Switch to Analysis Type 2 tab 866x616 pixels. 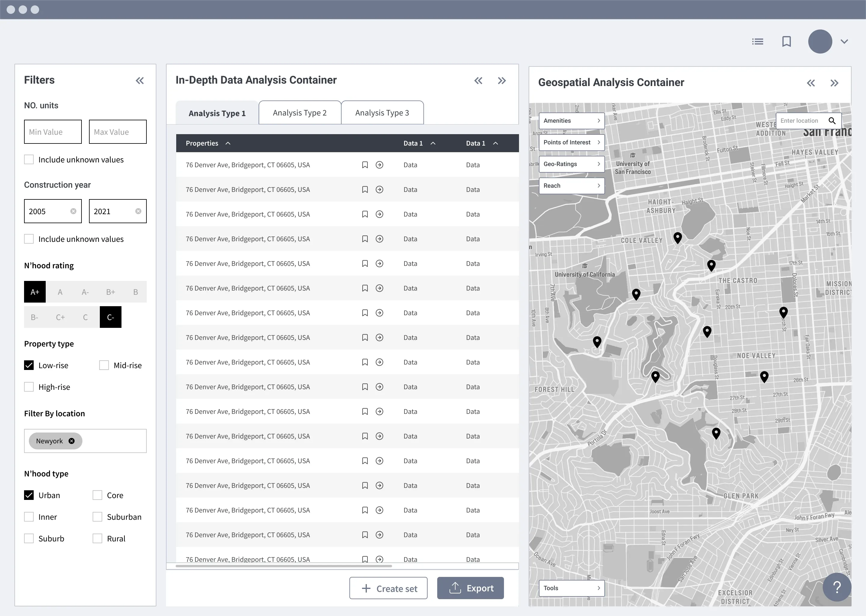tap(299, 112)
